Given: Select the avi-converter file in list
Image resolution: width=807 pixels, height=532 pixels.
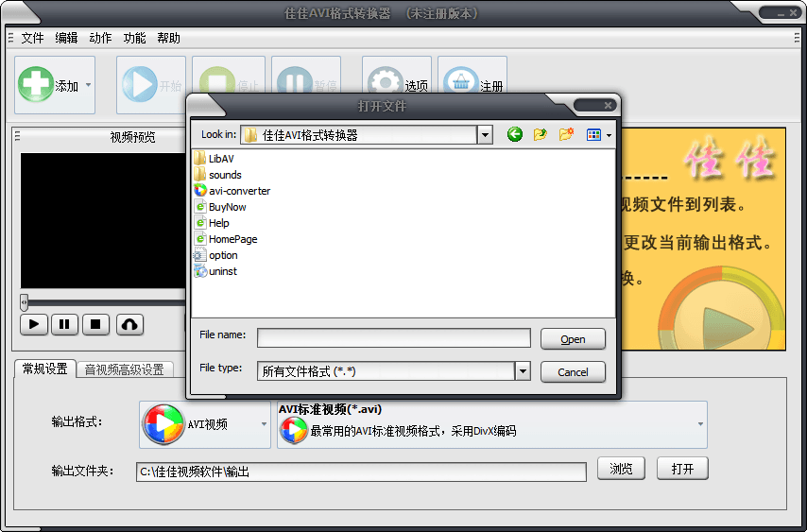Looking at the screenshot, I should click(239, 191).
